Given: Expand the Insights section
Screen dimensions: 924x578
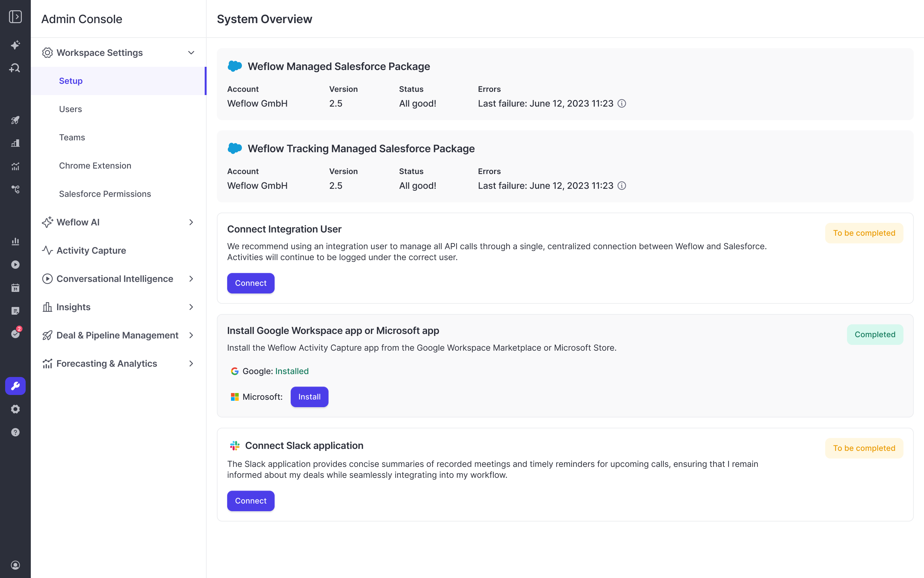Looking at the screenshot, I should 191,307.
